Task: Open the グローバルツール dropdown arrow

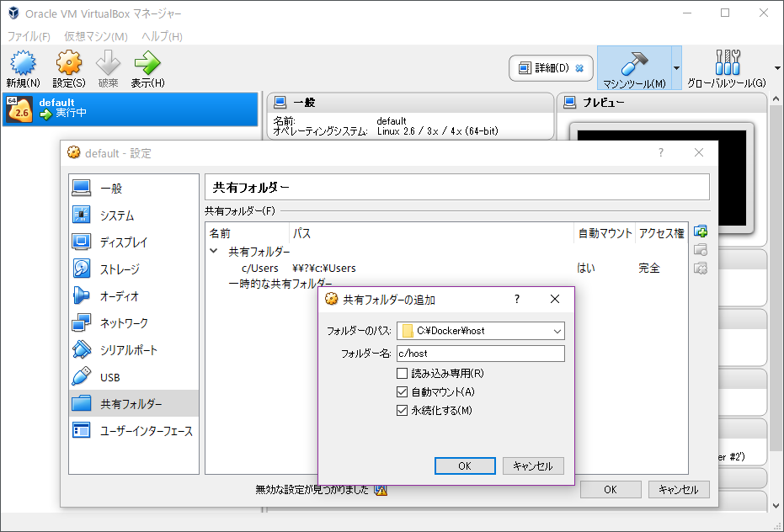Action: pos(776,69)
